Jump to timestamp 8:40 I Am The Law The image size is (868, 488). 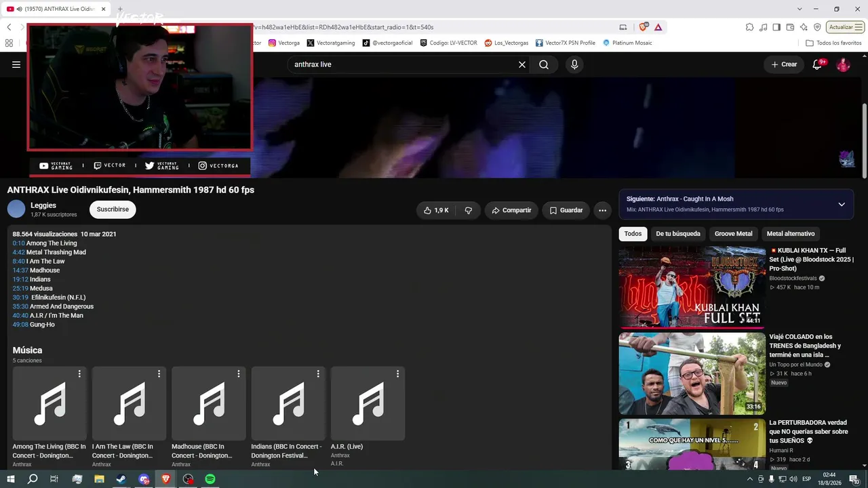tap(18, 261)
